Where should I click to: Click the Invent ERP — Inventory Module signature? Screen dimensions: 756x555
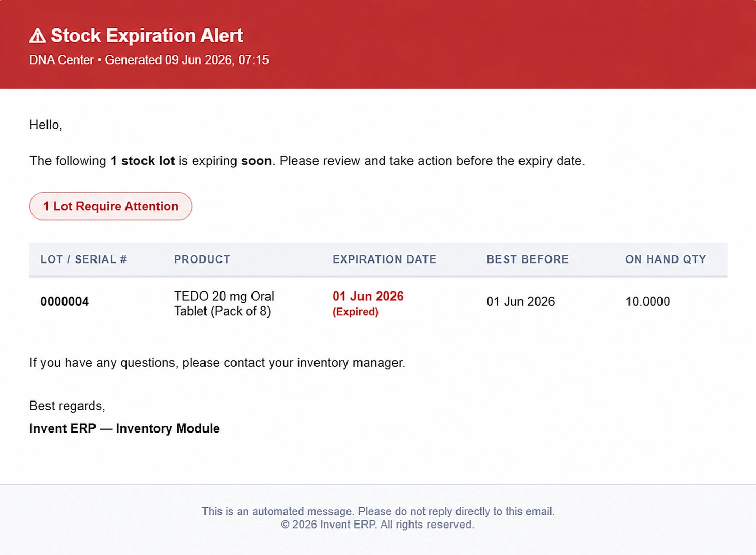124,428
